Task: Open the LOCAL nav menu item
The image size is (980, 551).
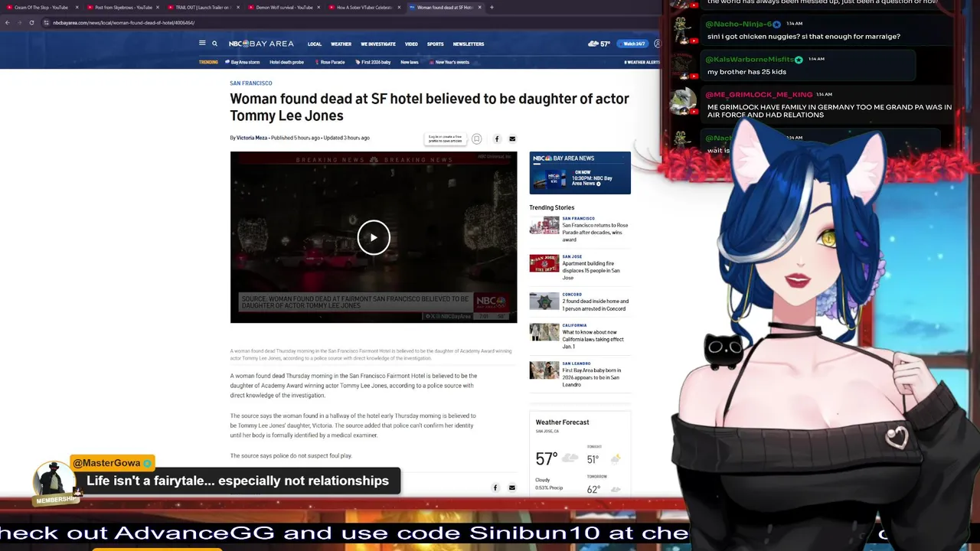Action: coord(315,44)
